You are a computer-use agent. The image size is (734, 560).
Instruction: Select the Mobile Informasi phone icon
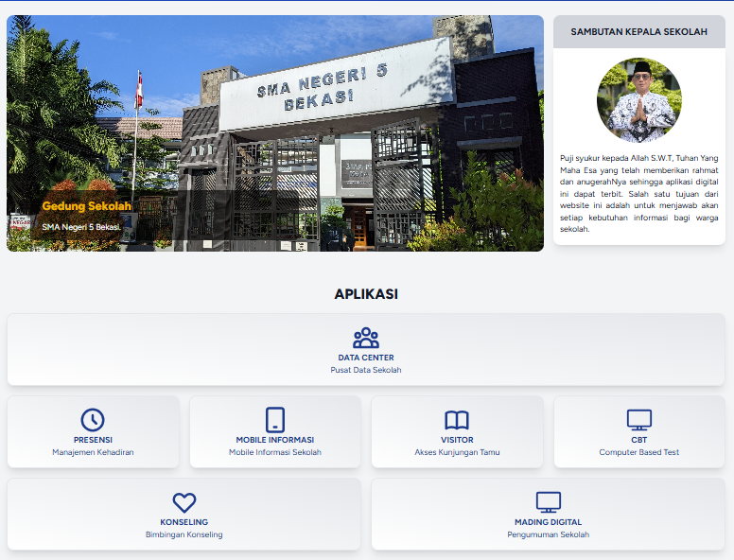[x=275, y=420]
